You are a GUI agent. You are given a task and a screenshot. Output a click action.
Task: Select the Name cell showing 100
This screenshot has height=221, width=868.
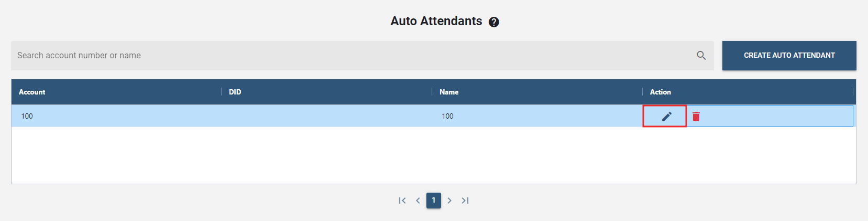tap(447, 116)
